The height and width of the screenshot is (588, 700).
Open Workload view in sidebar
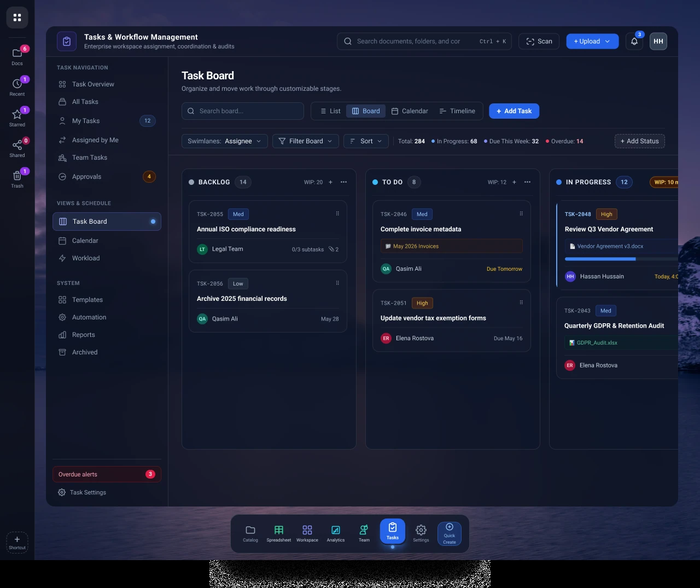point(107,258)
